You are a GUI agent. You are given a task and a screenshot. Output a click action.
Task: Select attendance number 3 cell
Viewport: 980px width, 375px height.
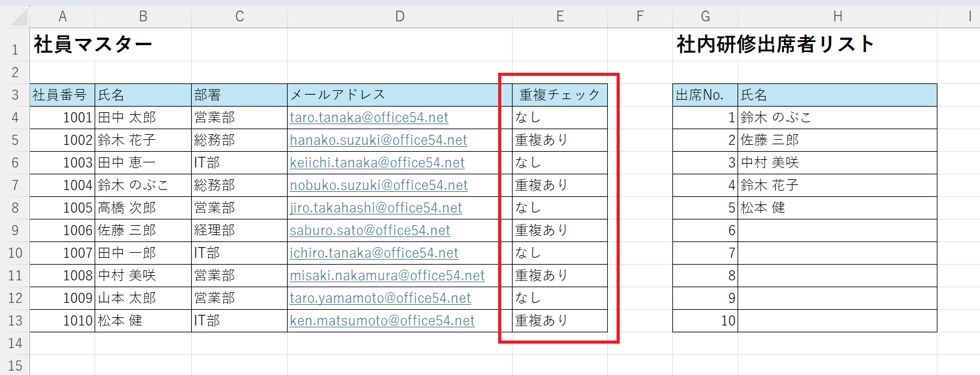click(706, 162)
